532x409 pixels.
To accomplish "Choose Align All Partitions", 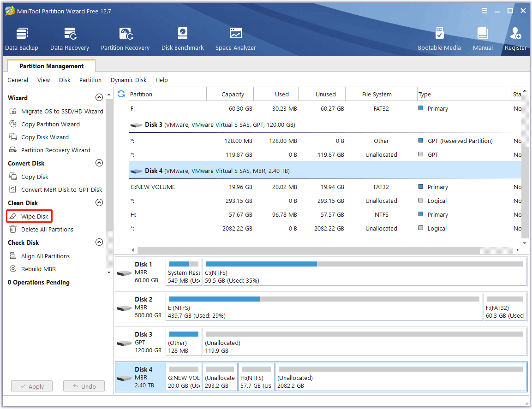I will point(39,256).
